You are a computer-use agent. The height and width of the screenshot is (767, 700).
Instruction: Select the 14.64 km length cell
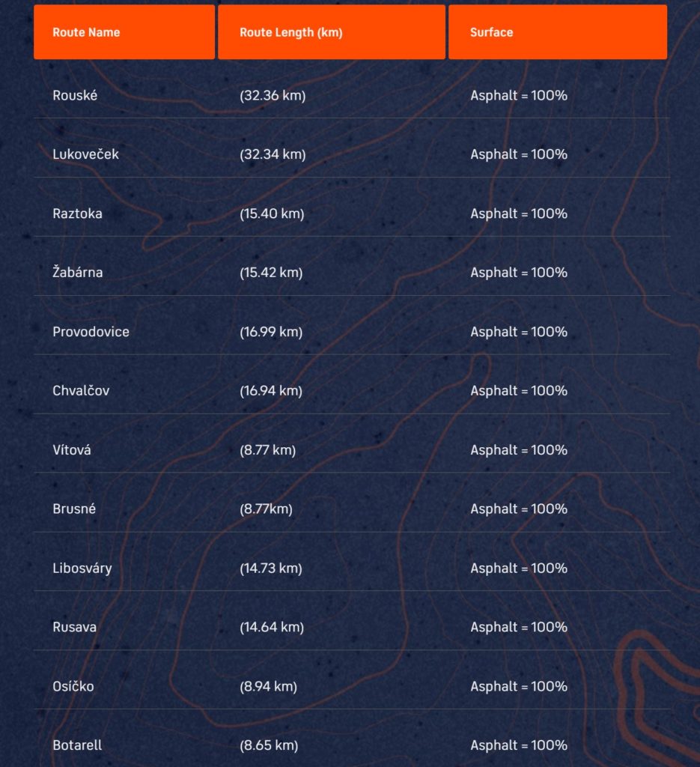click(272, 627)
